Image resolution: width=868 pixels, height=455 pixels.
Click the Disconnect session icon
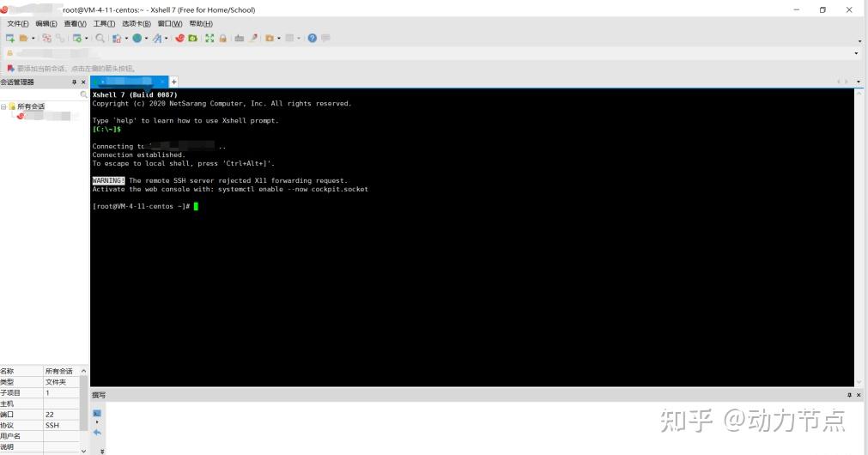coord(46,38)
